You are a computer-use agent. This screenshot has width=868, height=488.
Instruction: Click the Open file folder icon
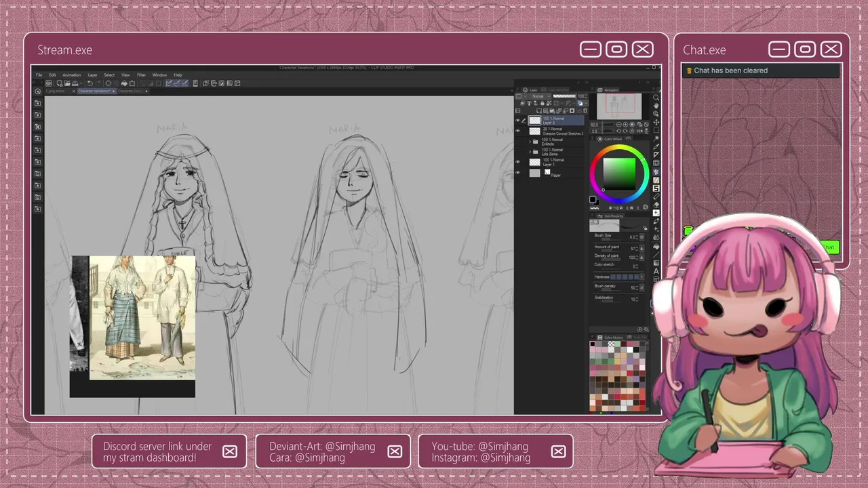pos(67,83)
